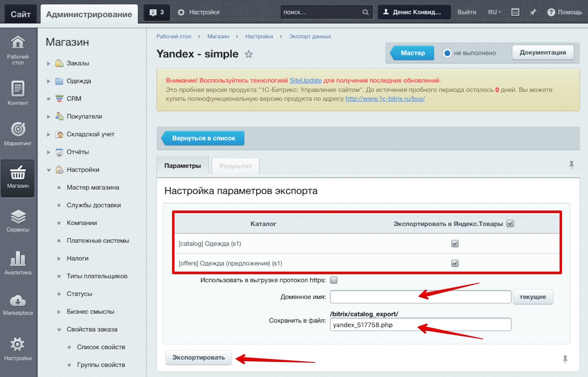Open the Документация button
Viewport: 588px width, 377px height.
pyautogui.click(x=542, y=53)
